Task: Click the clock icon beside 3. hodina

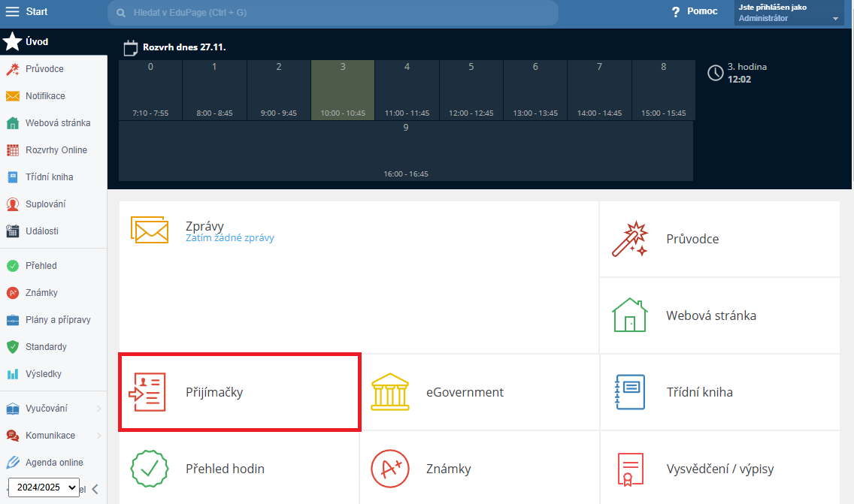Action: coord(715,73)
